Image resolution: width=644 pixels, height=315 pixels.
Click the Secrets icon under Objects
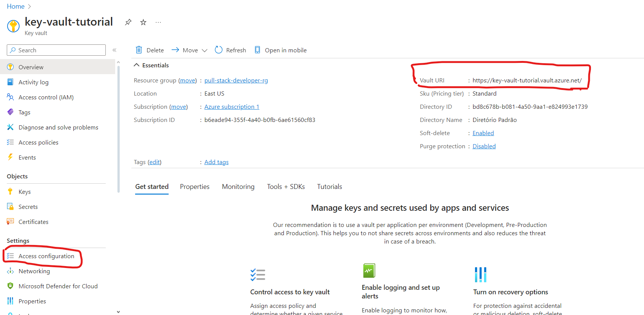(11, 207)
